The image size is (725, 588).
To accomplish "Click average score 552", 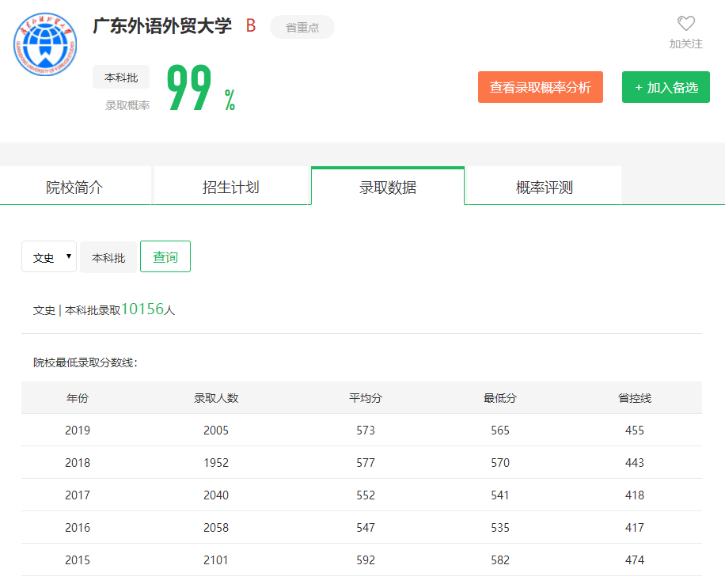I will coord(366,495).
